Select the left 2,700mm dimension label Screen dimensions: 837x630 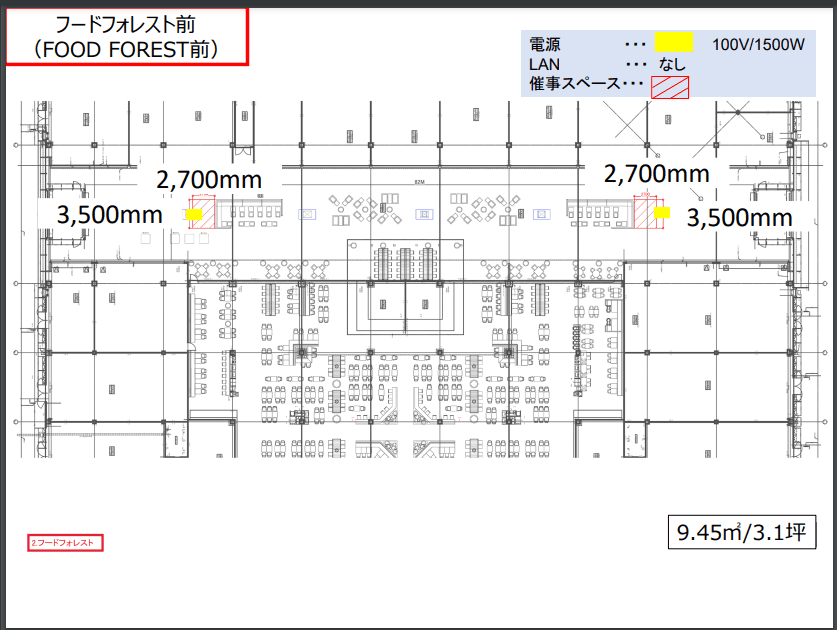click(x=209, y=181)
